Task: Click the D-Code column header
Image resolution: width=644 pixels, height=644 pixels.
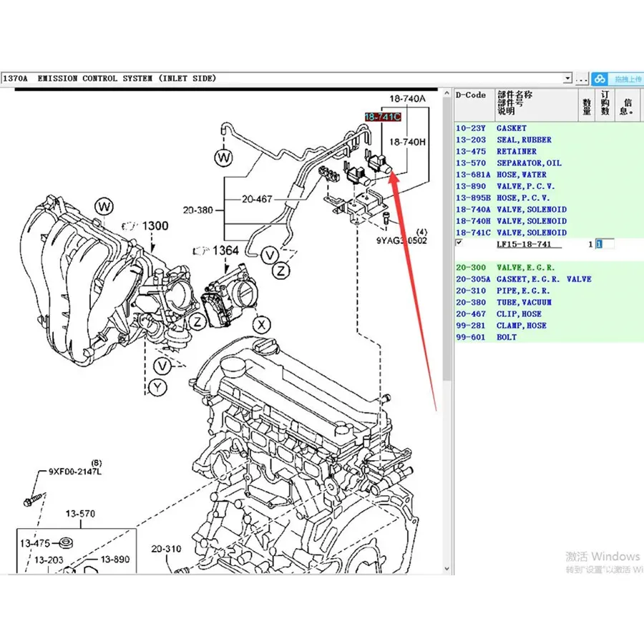Action: (x=470, y=94)
